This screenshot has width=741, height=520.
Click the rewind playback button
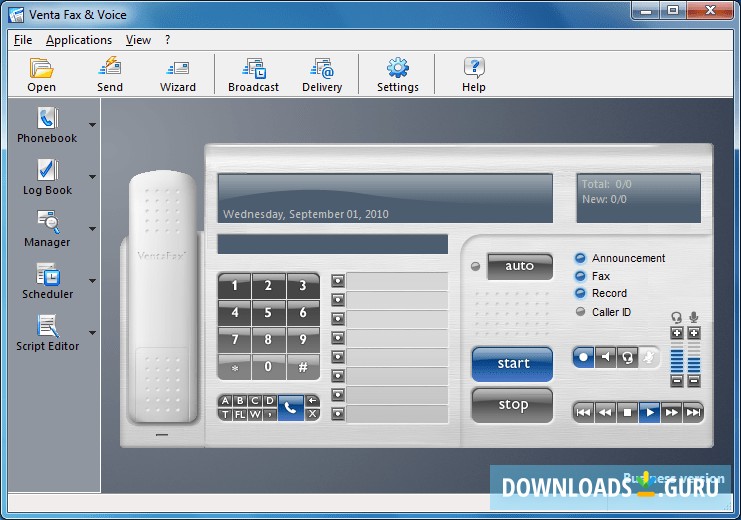click(x=605, y=413)
